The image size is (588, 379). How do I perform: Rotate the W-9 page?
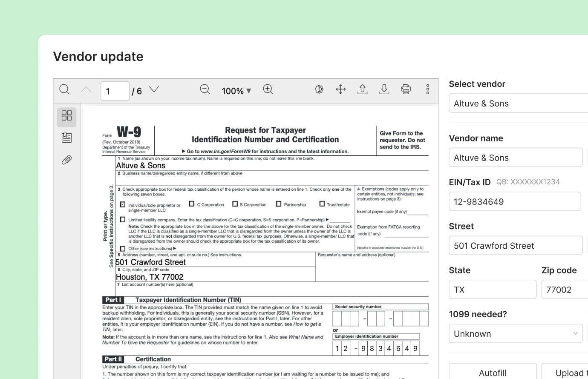319,89
